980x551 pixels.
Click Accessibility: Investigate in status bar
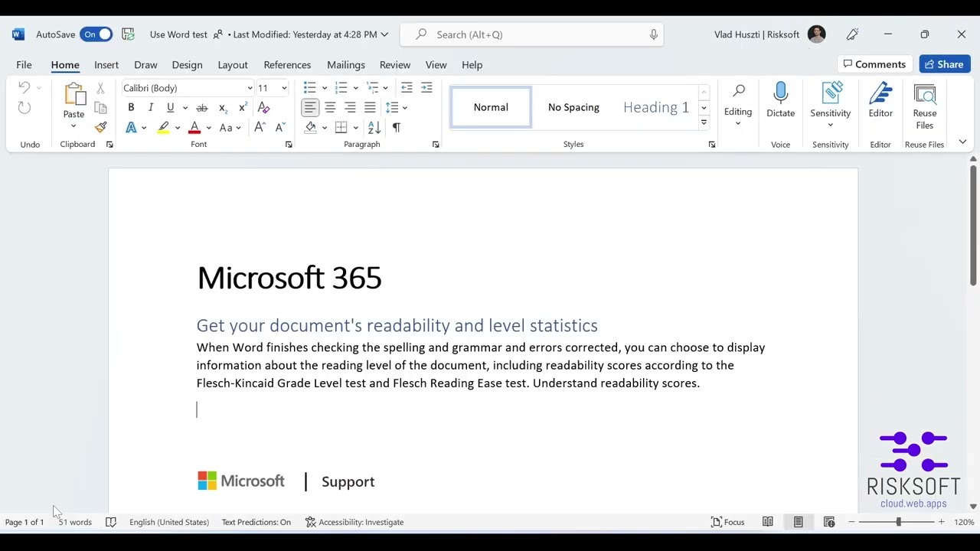[x=354, y=522]
